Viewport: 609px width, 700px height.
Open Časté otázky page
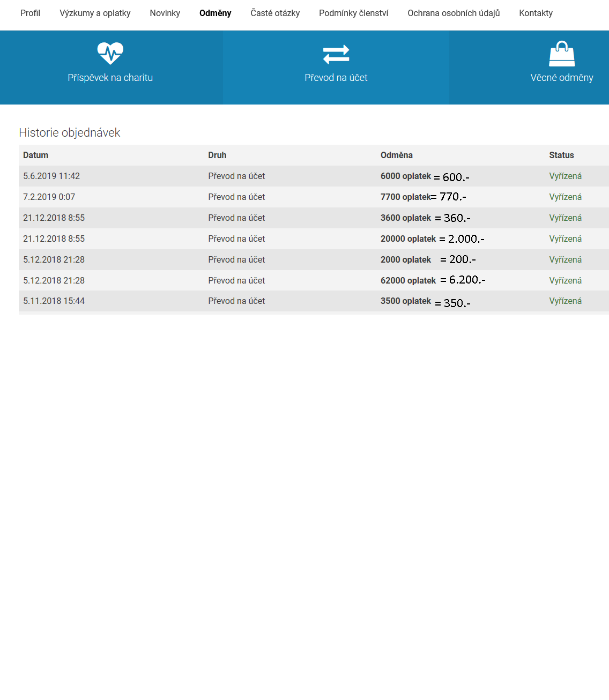tap(275, 13)
